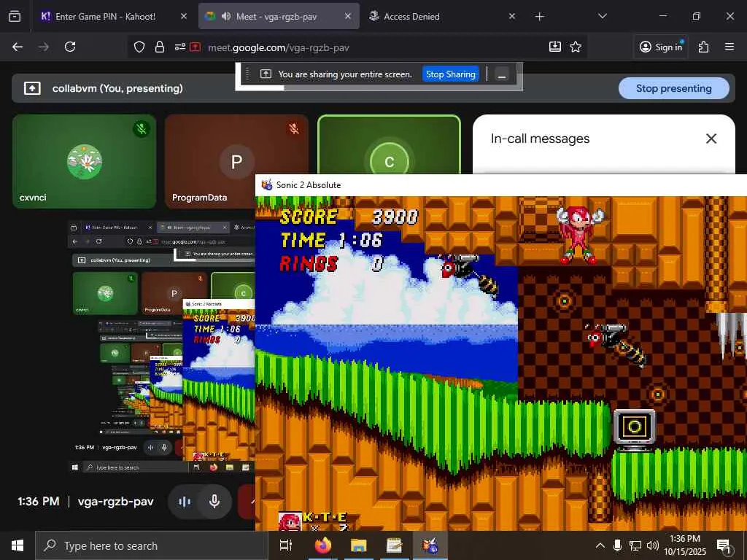Click presenting icon beside collabvm
This screenshot has height=560, width=747.
32,88
